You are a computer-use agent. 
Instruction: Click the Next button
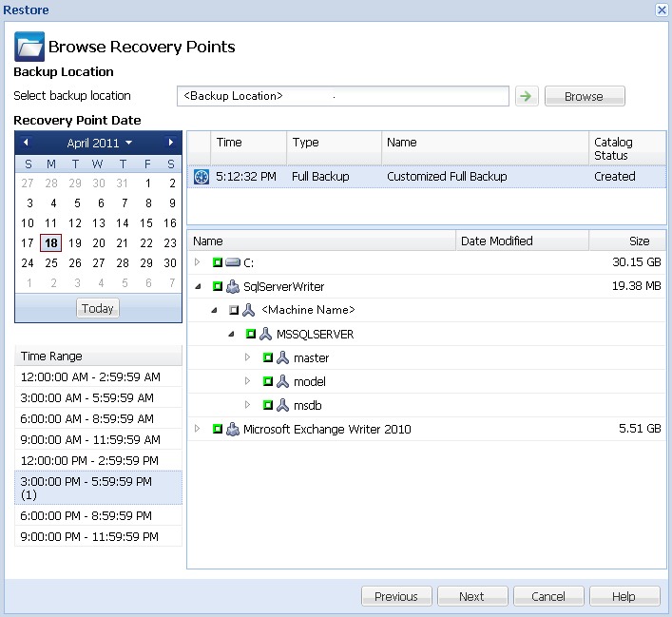pyautogui.click(x=471, y=596)
